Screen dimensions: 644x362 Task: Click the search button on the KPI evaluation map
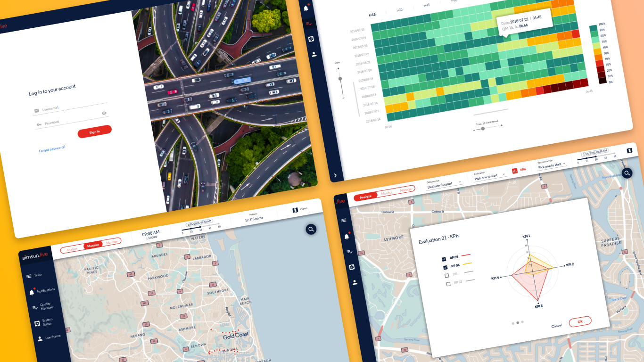(627, 173)
